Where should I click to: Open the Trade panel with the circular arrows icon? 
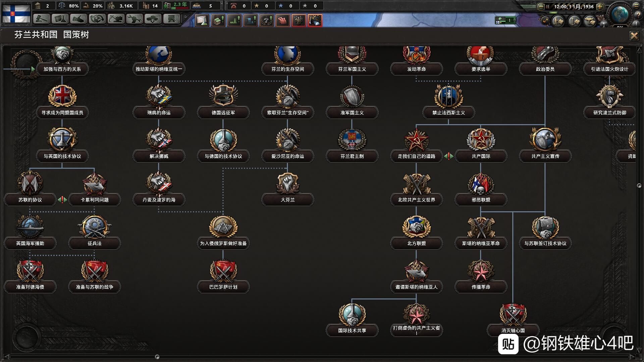coord(97,19)
